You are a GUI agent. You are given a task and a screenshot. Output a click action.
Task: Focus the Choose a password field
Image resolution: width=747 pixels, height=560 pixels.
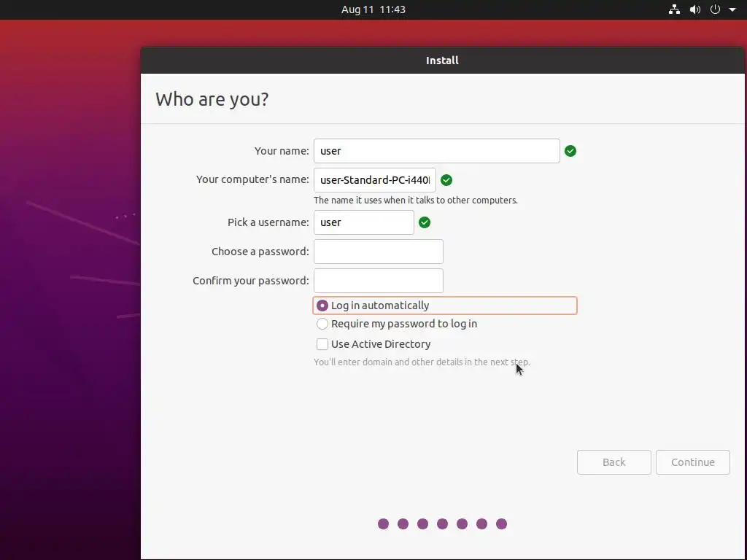(379, 252)
